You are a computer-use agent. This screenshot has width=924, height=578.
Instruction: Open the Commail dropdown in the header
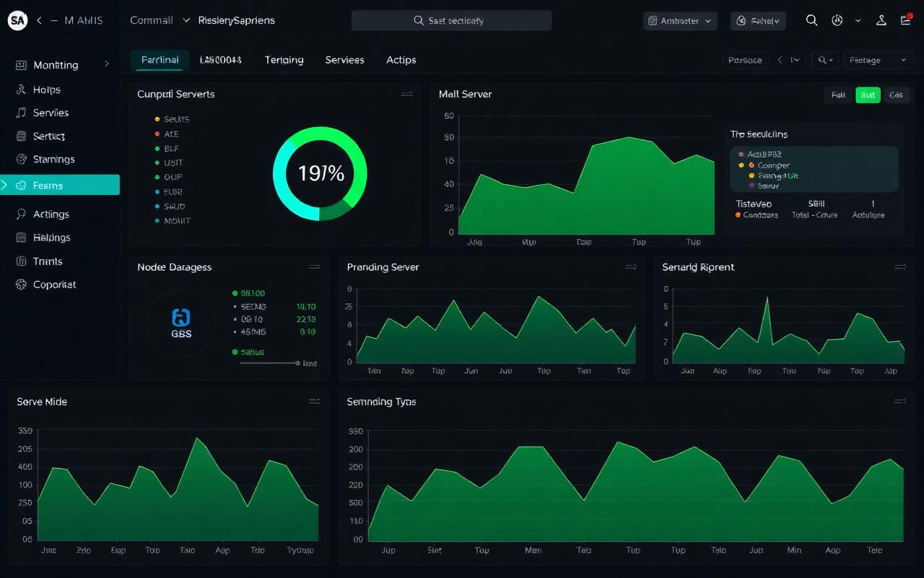tap(160, 21)
